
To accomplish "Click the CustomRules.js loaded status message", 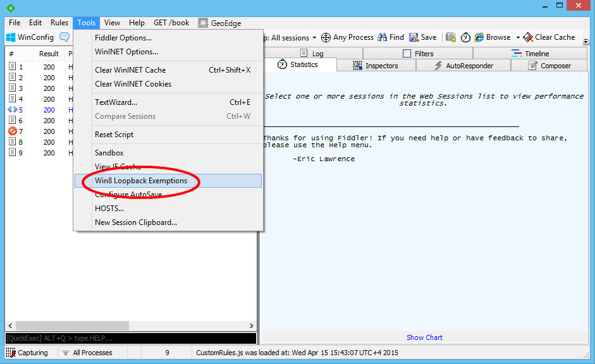I will point(297,353).
